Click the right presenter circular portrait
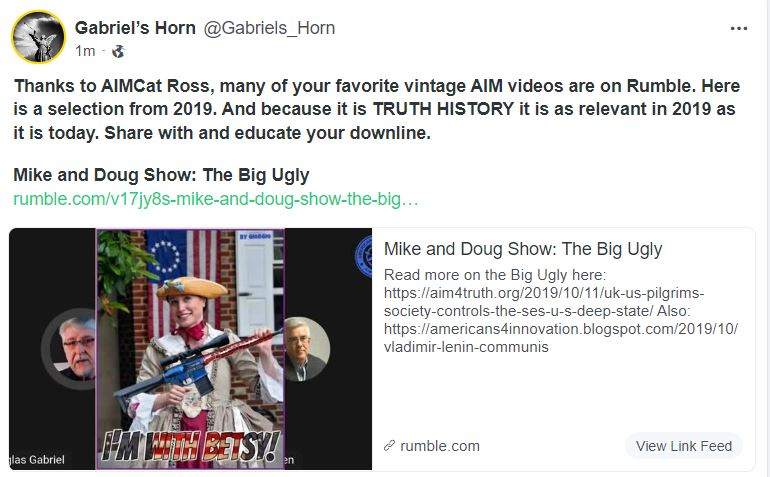The image size is (770, 477). 307,350
